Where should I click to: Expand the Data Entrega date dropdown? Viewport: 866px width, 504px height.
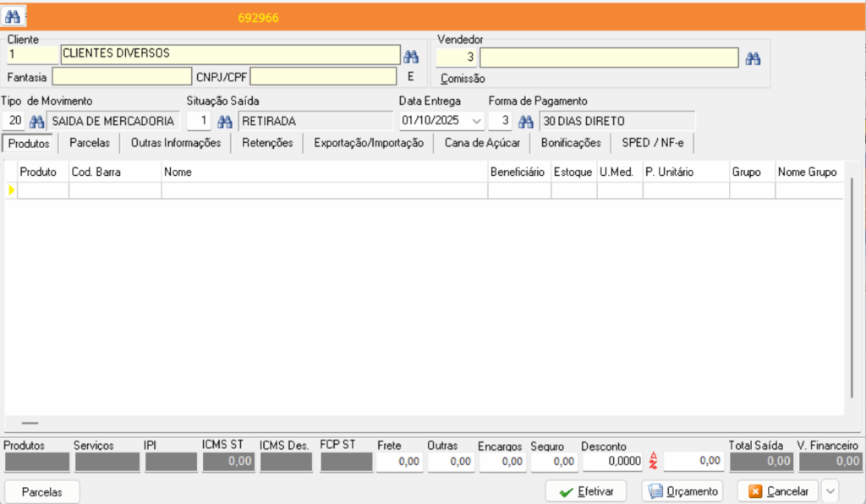(477, 121)
